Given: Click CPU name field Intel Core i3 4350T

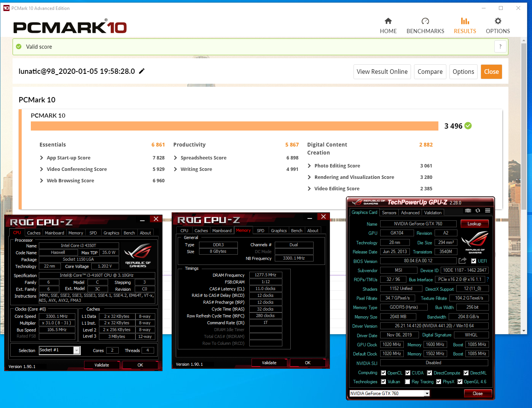Looking at the screenshot, I should [79, 246].
